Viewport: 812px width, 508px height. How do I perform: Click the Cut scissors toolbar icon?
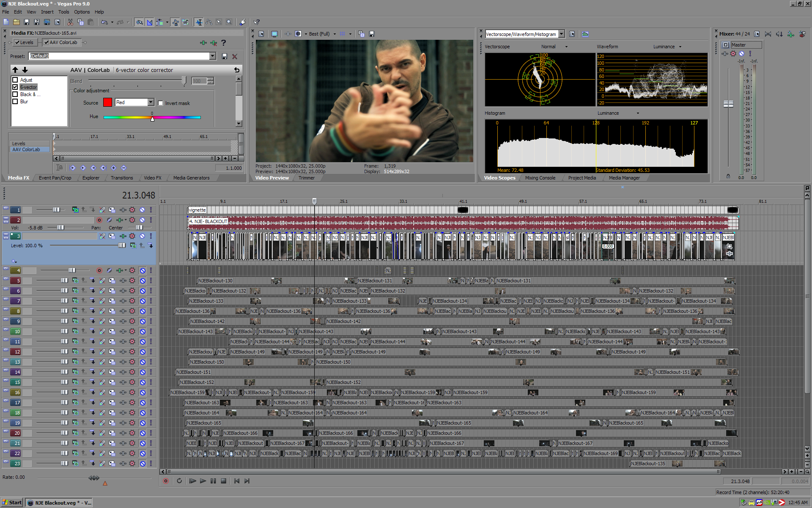click(x=70, y=22)
